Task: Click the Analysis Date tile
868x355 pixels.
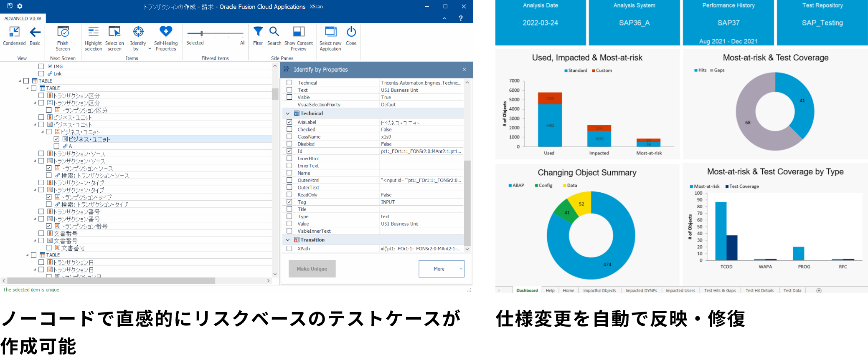Action: tap(541, 23)
